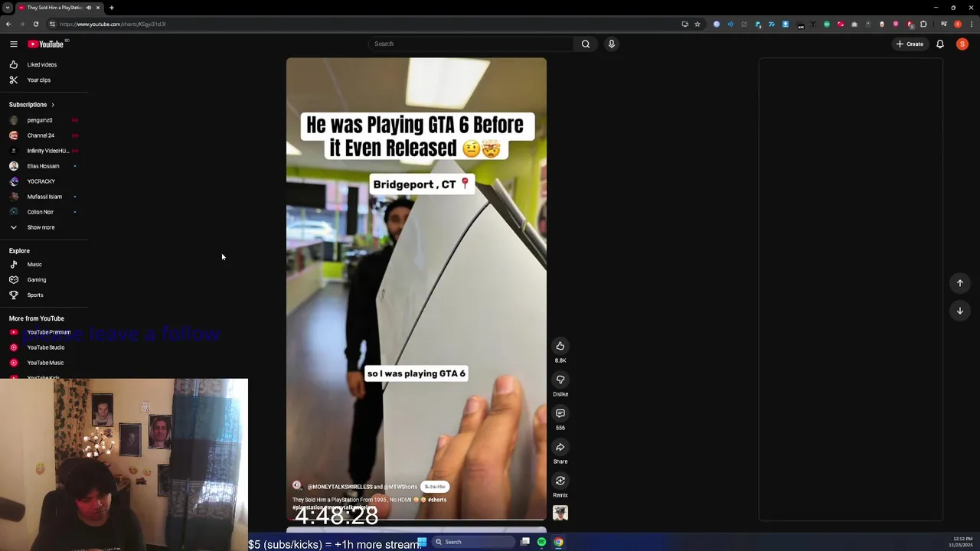Go to the next Short with down arrow
The width and height of the screenshot is (980, 551).
click(x=959, y=311)
